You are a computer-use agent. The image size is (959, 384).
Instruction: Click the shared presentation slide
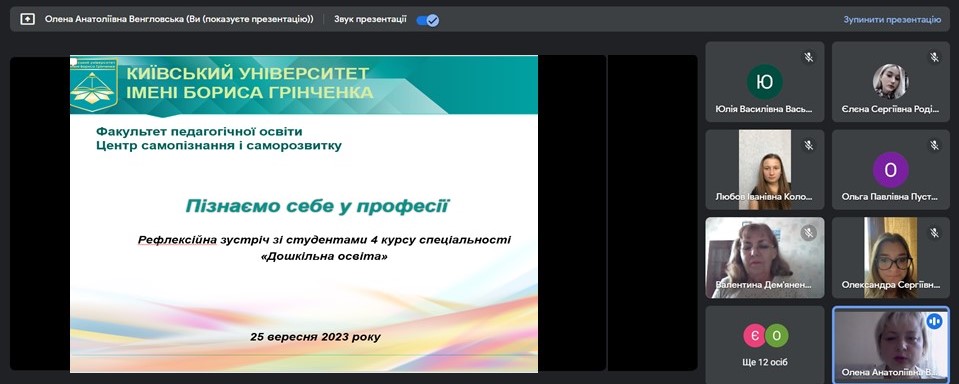click(304, 213)
